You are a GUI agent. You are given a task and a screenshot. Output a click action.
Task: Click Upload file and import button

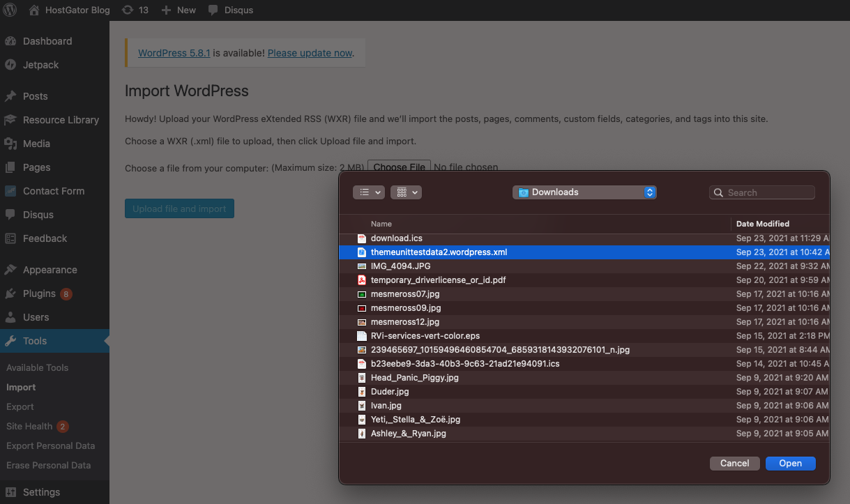(179, 208)
